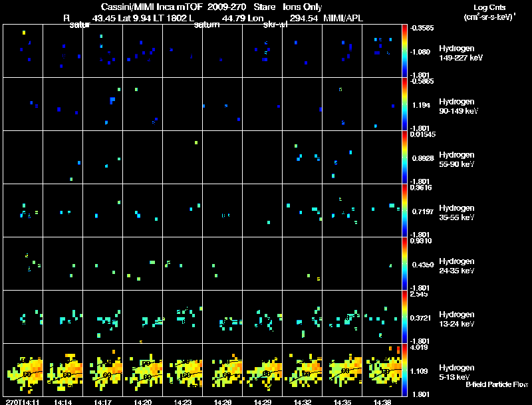Viewport: 532px width, 405px height.
Task: Click the Hydrogen 55-90 keV color bar
Action: coord(404,158)
